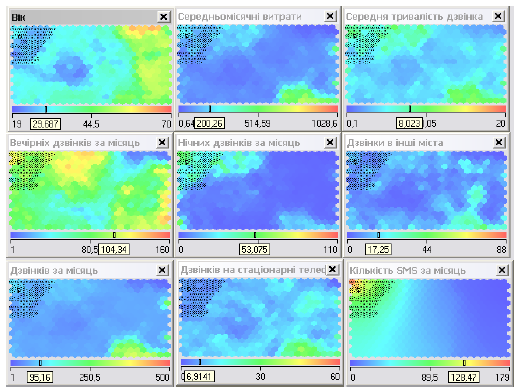Click the Середня тривалість дзвінка heat map
This screenshot has width=519, height=388.
[x=426, y=63]
